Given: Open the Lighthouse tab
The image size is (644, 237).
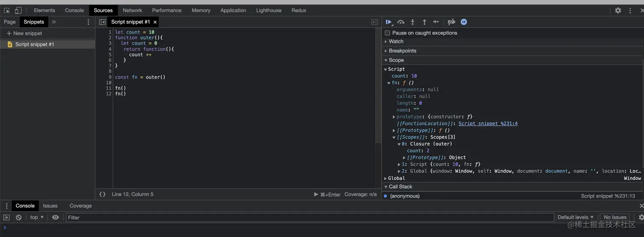Looking at the screenshot, I should point(269,10).
